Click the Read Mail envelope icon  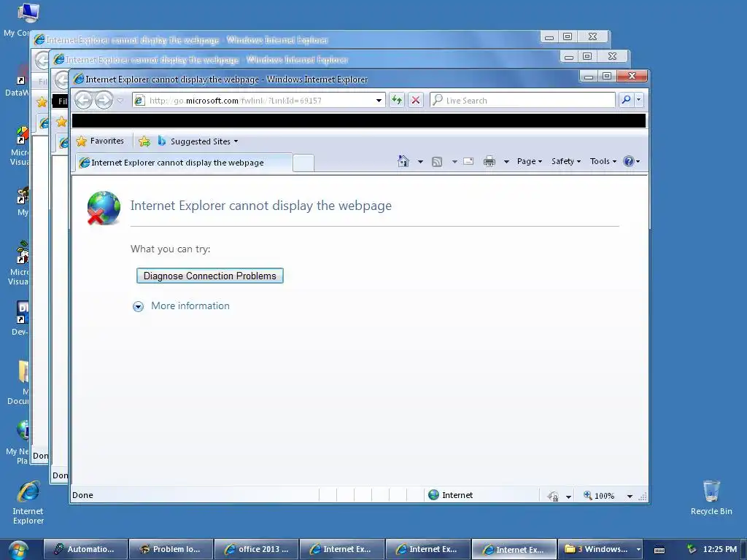(468, 161)
